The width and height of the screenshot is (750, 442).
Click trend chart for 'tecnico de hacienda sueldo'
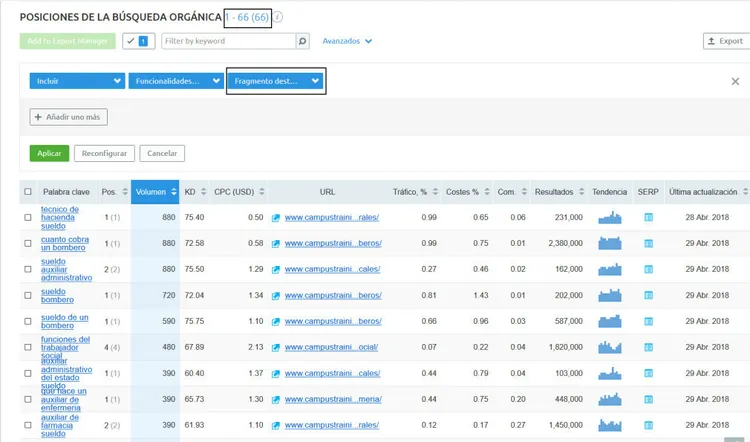pos(610,217)
